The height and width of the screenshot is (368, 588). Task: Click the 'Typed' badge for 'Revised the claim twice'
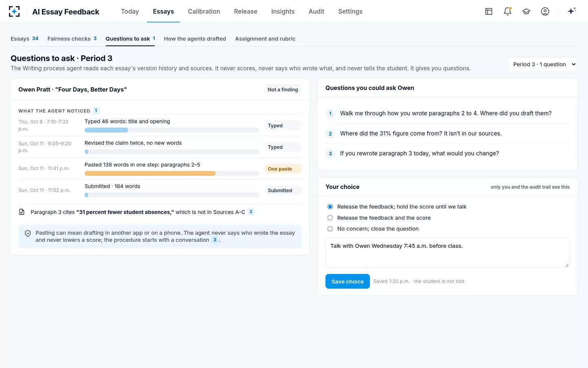(283, 147)
